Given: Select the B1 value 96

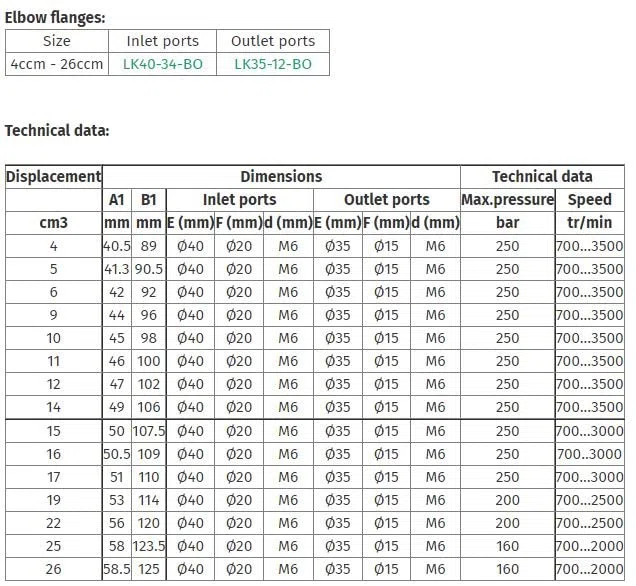Looking at the screenshot, I should coord(148,315).
